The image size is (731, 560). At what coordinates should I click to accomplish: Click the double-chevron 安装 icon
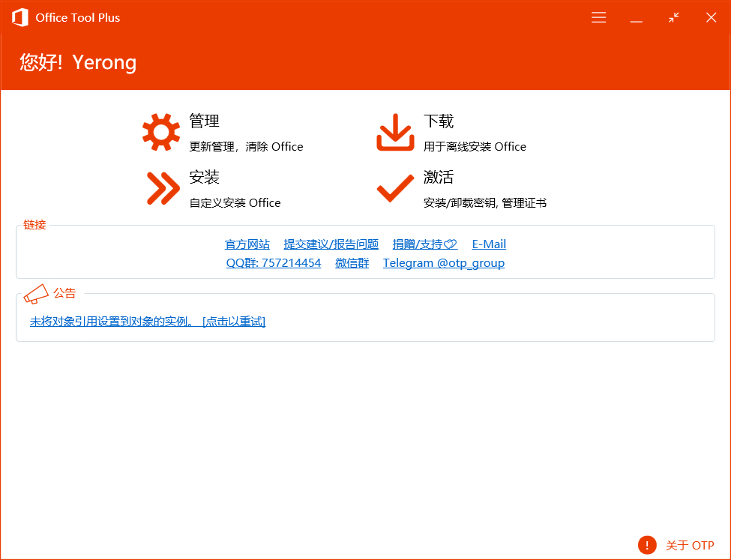point(162,188)
